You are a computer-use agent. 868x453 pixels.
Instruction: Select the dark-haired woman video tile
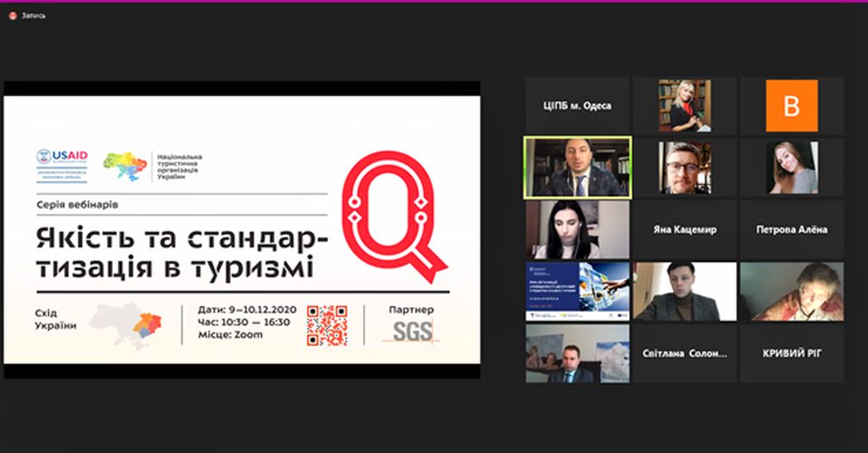pos(577,230)
